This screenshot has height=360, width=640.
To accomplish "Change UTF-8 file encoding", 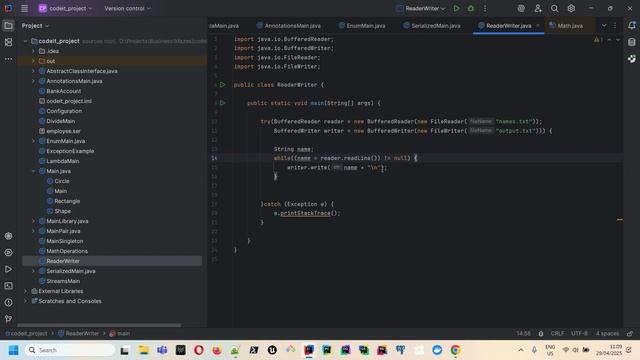I will pyautogui.click(x=579, y=333).
